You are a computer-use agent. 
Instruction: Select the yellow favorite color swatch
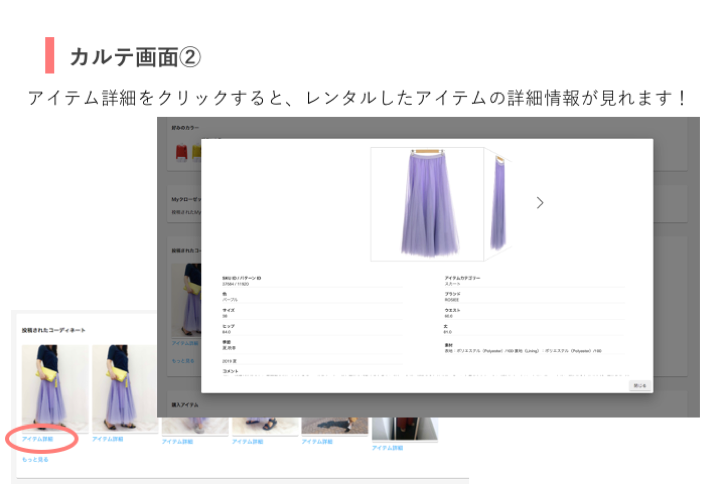coord(196,152)
